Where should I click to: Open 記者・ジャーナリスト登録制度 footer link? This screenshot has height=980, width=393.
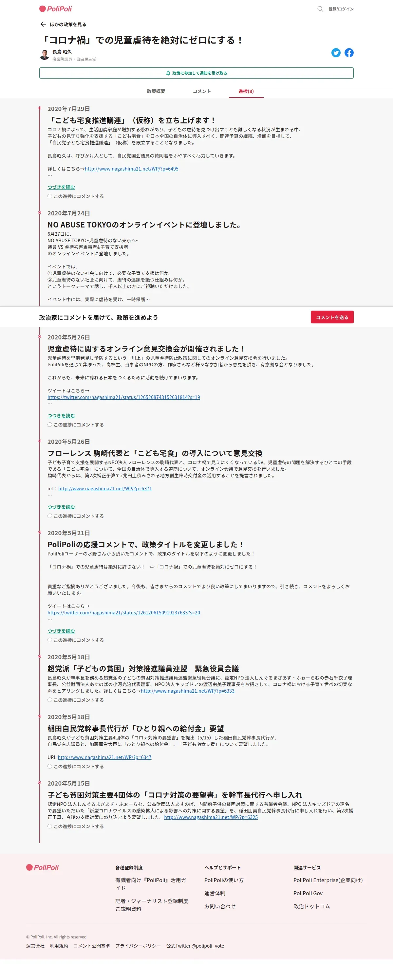152,905
